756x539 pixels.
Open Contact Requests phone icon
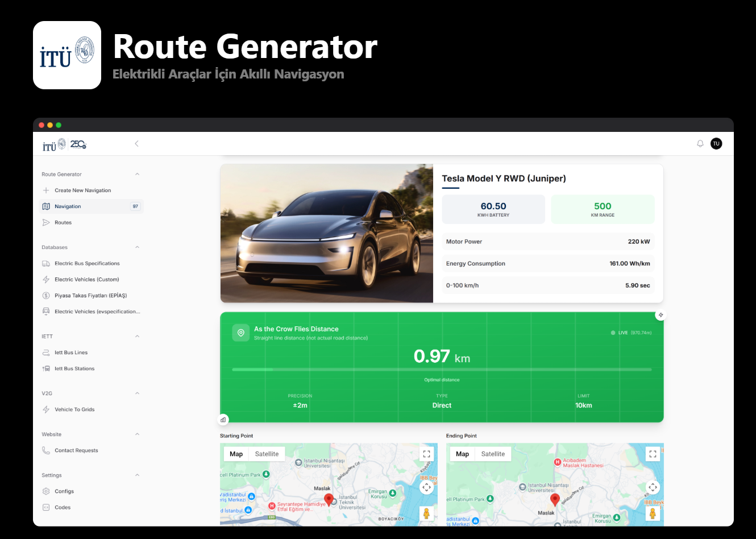(x=46, y=450)
